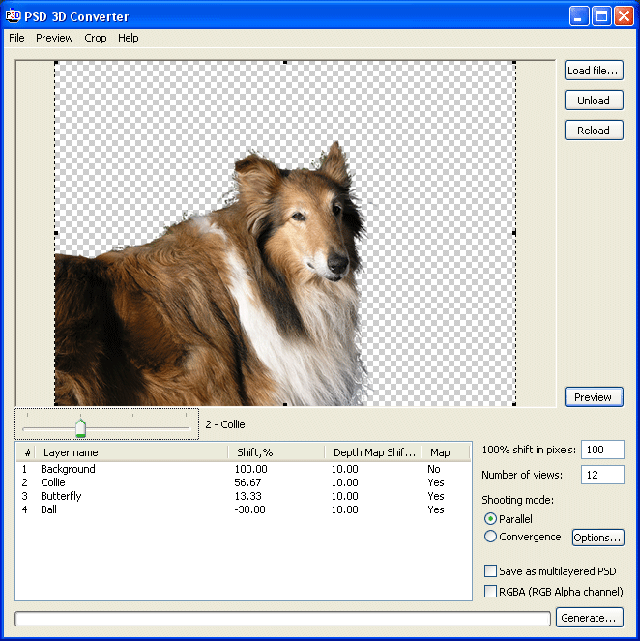Image resolution: width=640 pixels, height=641 pixels.
Task: Click the PSD 3D Converter title bar icon
Action: (x=15, y=16)
